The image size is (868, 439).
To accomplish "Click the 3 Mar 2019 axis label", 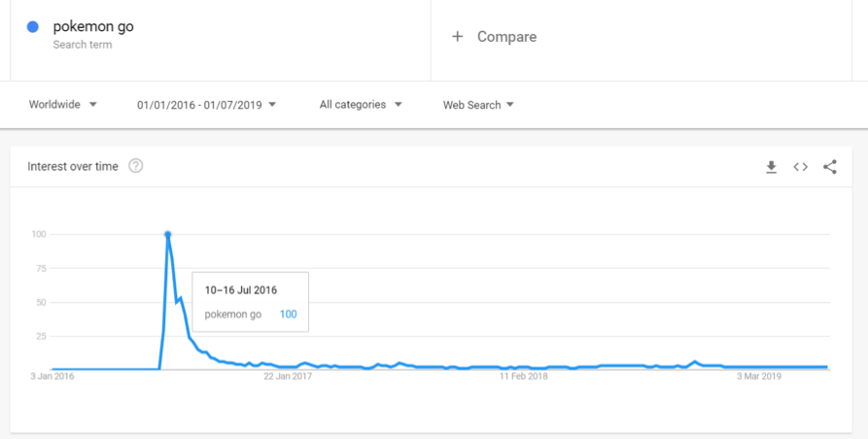I will click(759, 376).
